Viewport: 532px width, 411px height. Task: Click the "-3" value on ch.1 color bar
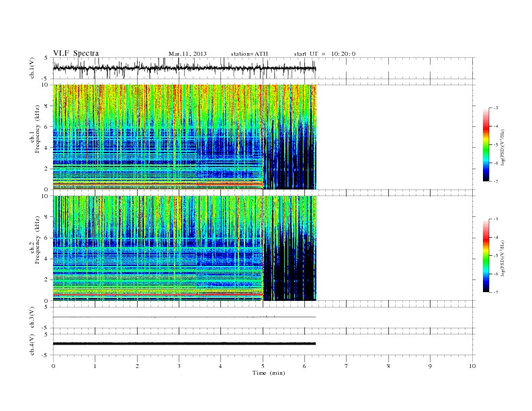(x=495, y=108)
